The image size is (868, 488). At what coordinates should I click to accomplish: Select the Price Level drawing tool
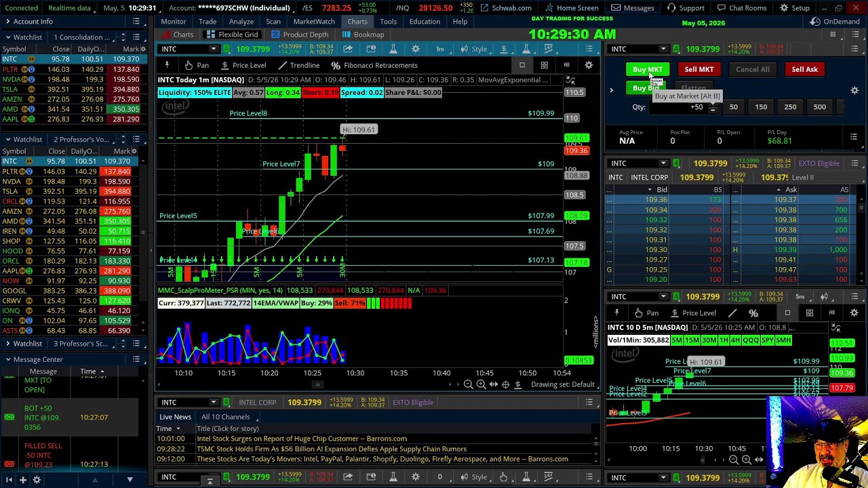click(243, 65)
